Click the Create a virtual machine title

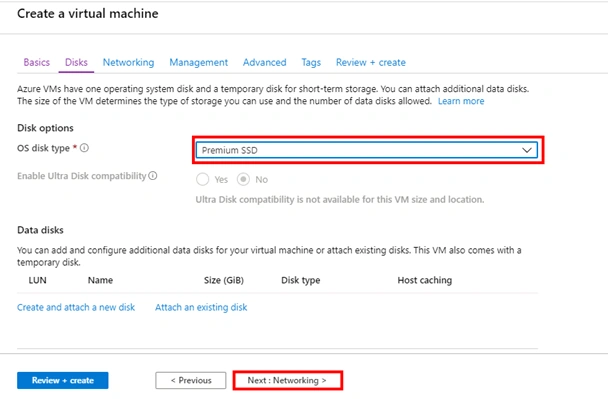pos(88,14)
